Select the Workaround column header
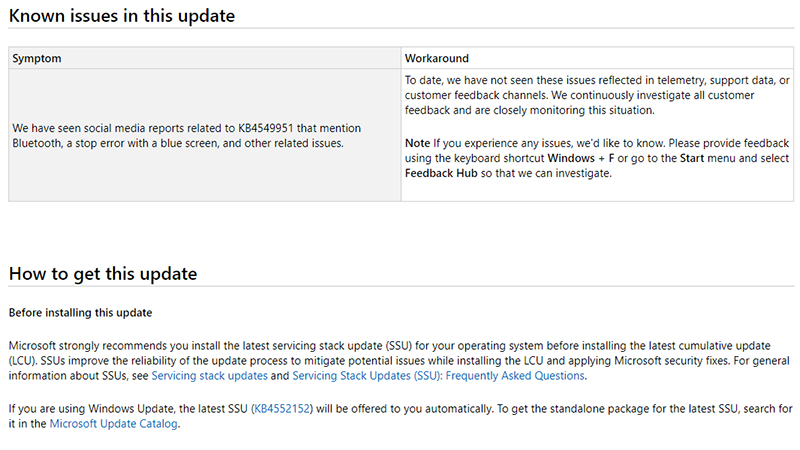The width and height of the screenshot is (800, 450). pyautogui.click(x=437, y=58)
